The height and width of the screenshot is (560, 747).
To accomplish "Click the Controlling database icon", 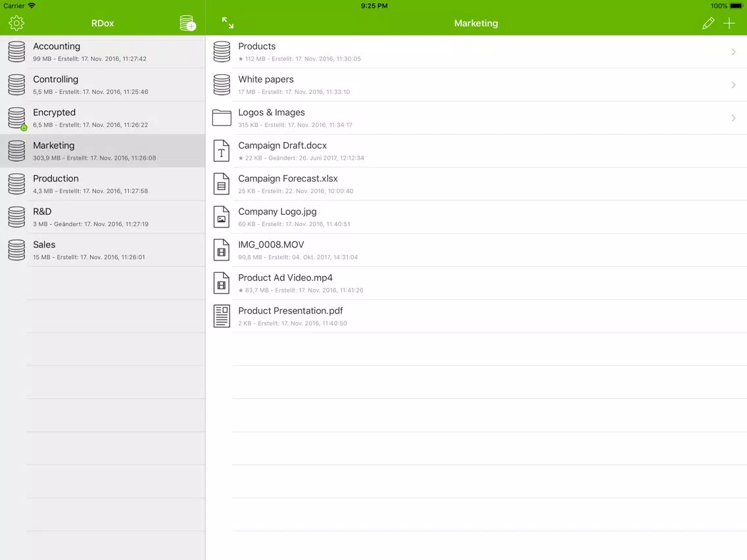I will (16, 85).
